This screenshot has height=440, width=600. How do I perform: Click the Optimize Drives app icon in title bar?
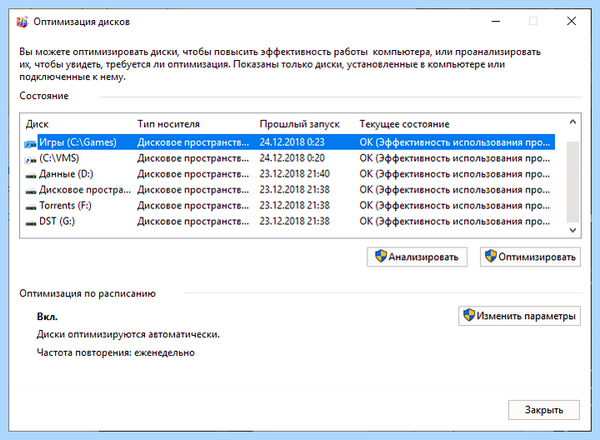22,22
